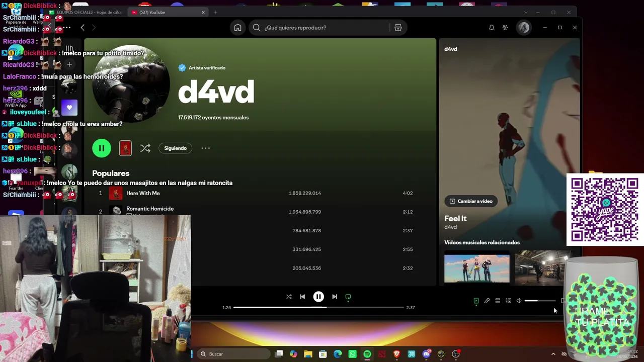Open Spotify notifications bell
The width and height of the screenshot is (644, 362).
(492, 28)
